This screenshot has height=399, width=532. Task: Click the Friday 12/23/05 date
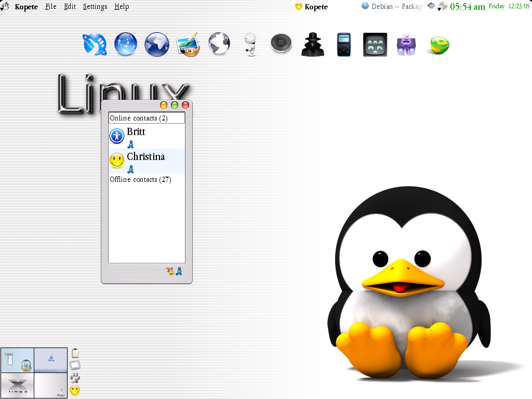tap(509, 6)
